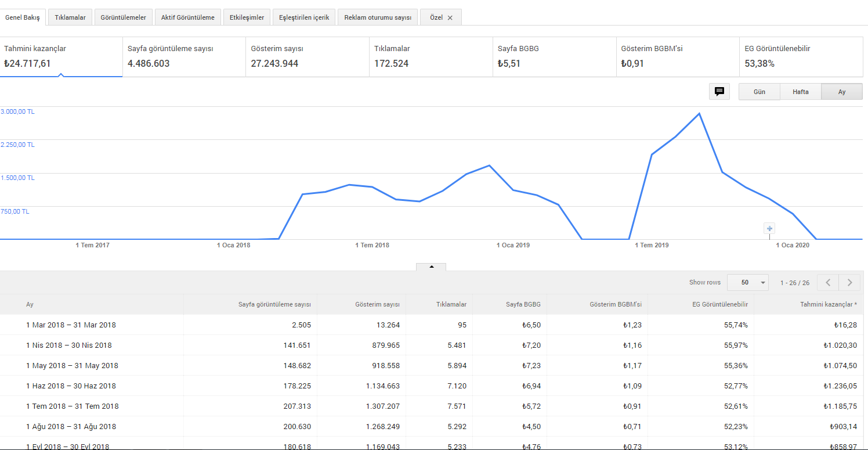Viewport: 868px width, 450px height.
Task: Select the EG Görüntülenebilir metric card
Action: coord(801,57)
